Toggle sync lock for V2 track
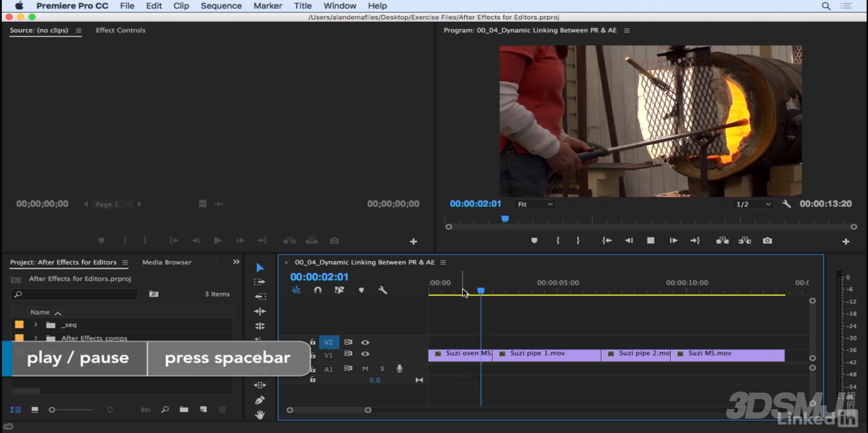 point(348,343)
